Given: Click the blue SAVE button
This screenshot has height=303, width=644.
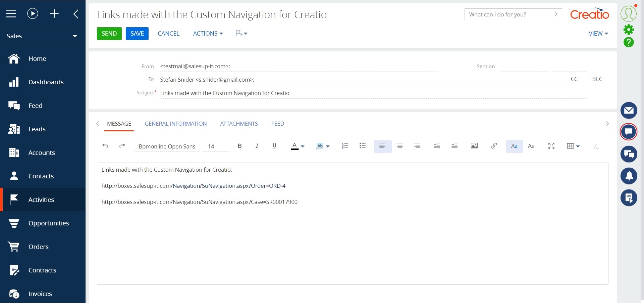Looking at the screenshot, I should coord(137,34).
